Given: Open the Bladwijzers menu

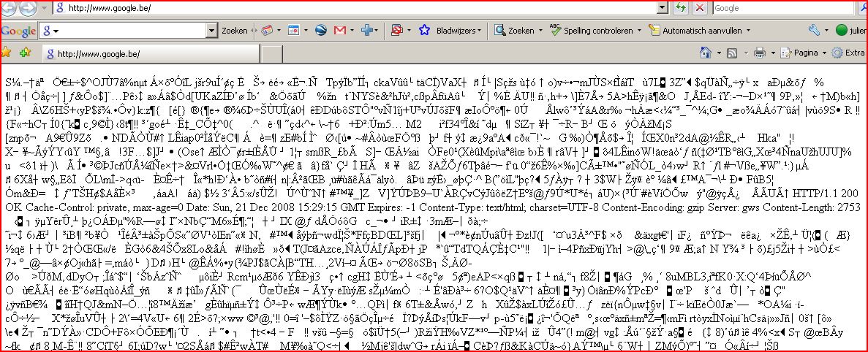Looking at the screenshot, I should 458,31.
